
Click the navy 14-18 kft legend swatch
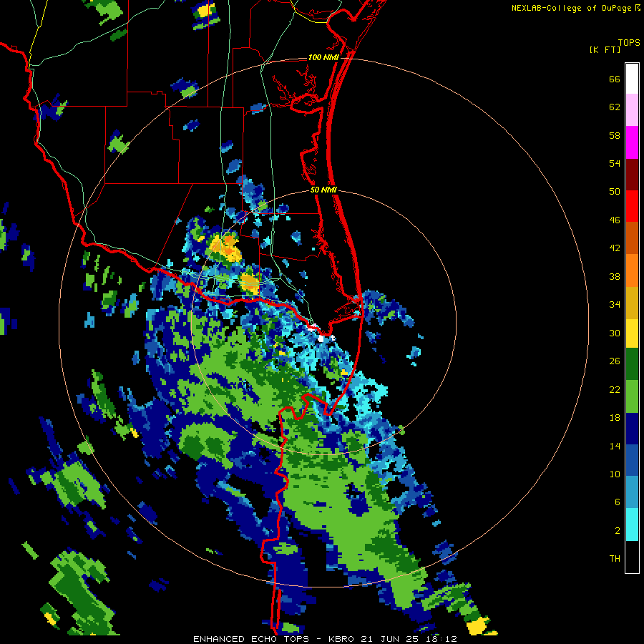[x=632, y=429]
